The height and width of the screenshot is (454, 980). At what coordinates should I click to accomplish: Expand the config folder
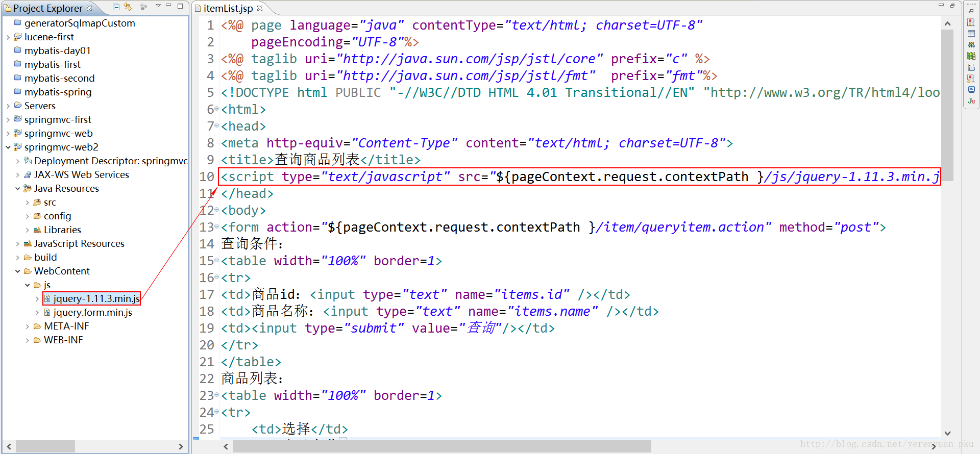point(27,216)
